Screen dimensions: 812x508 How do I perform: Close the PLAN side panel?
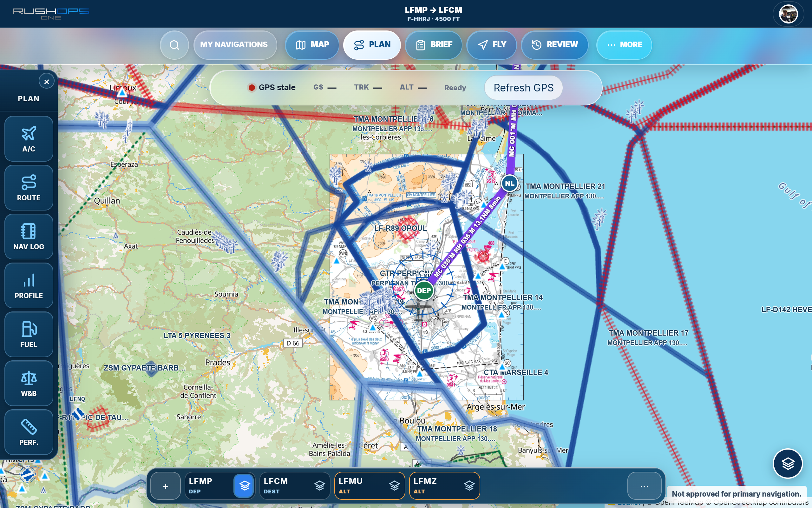tap(47, 82)
